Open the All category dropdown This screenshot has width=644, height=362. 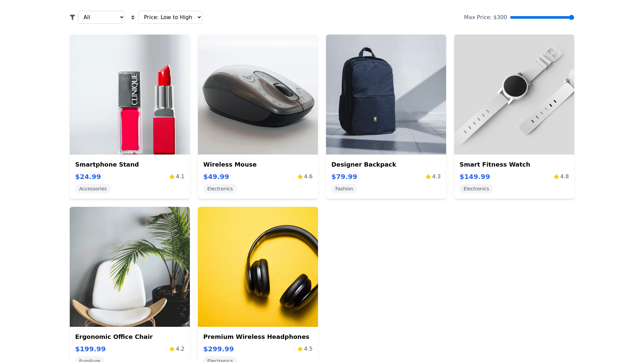101,17
